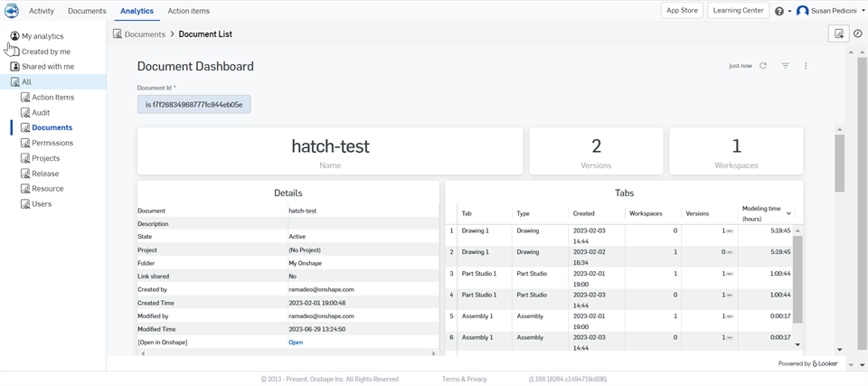Select Permissions in the sidebar
The width and height of the screenshot is (868, 386).
click(52, 143)
